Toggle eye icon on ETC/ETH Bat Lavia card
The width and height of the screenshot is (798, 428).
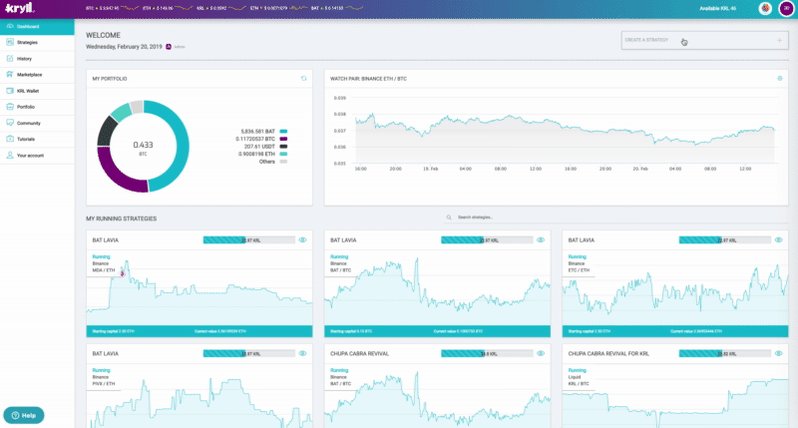(x=779, y=240)
